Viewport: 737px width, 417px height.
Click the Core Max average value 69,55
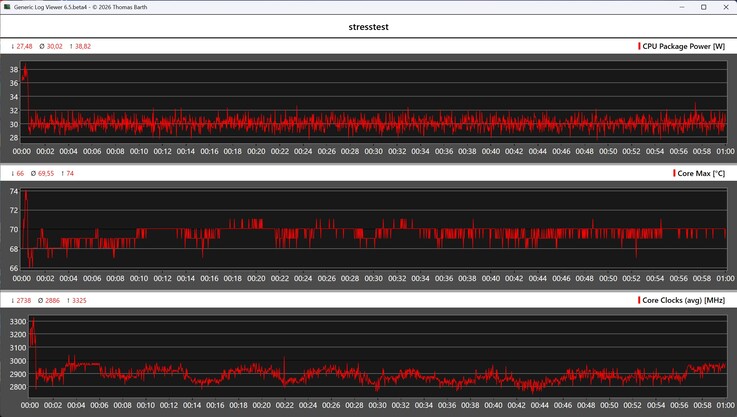tap(46, 173)
